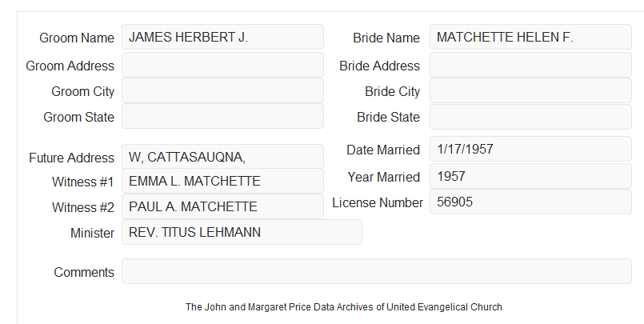The height and width of the screenshot is (324, 644).
Task: Focus the Groom State field
Action: click(222, 116)
